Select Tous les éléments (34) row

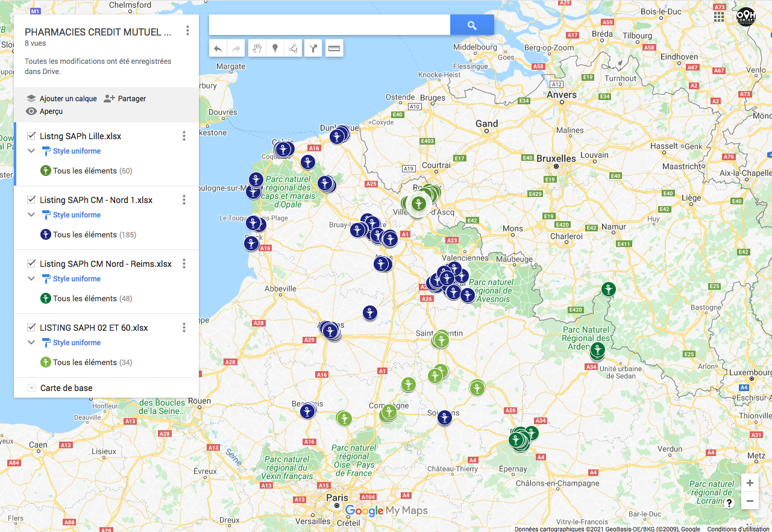tap(106, 362)
